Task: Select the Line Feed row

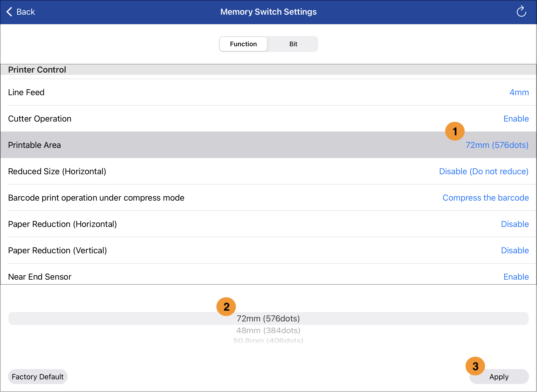Action: [x=268, y=92]
